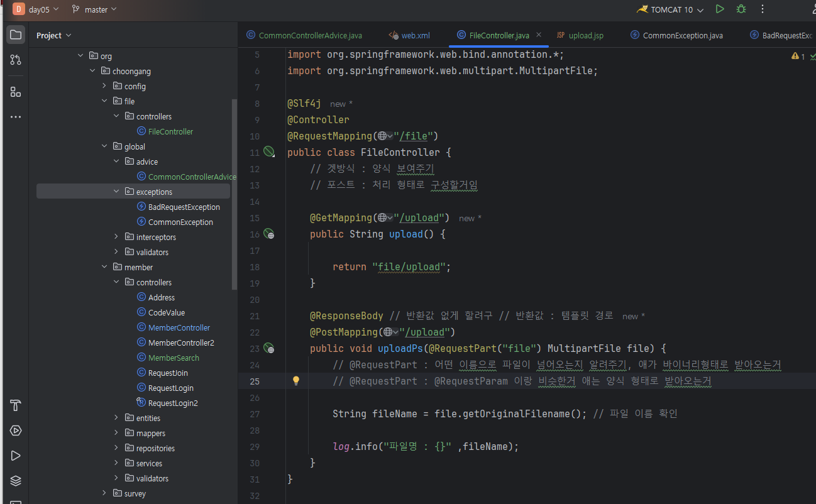Select the repositories folder in the tree
Image resolution: width=816 pixels, height=504 pixels.
pyautogui.click(x=155, y=448)
